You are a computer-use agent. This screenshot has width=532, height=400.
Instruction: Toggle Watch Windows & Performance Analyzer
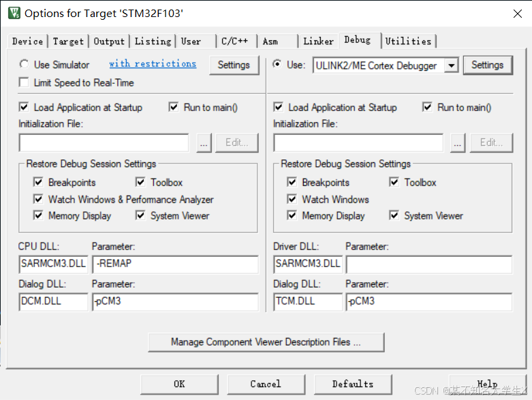click(38, 199)
